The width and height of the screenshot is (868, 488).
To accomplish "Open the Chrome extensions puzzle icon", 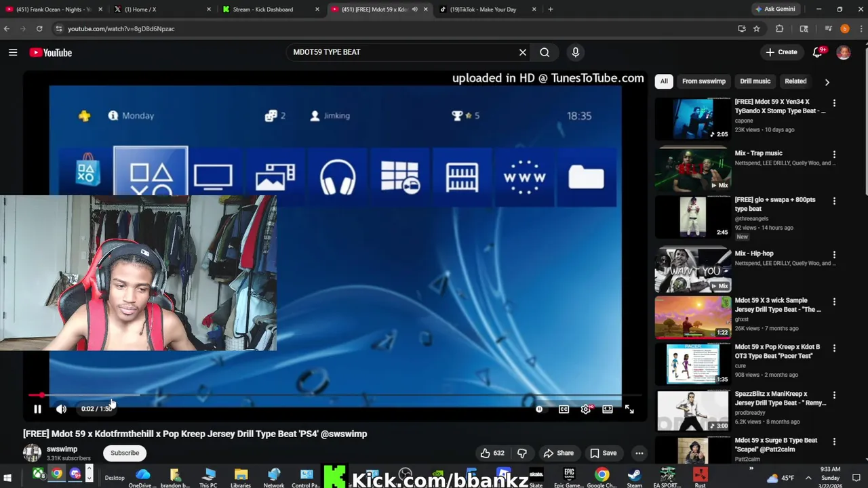I will [x=779, y=28].
